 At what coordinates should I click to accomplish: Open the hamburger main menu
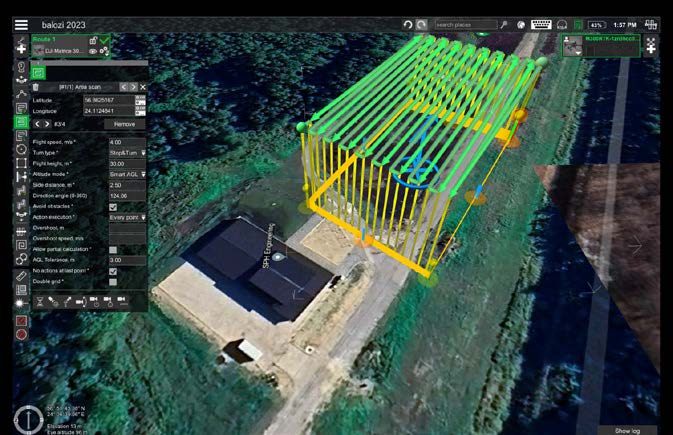(x=21, y=24)
